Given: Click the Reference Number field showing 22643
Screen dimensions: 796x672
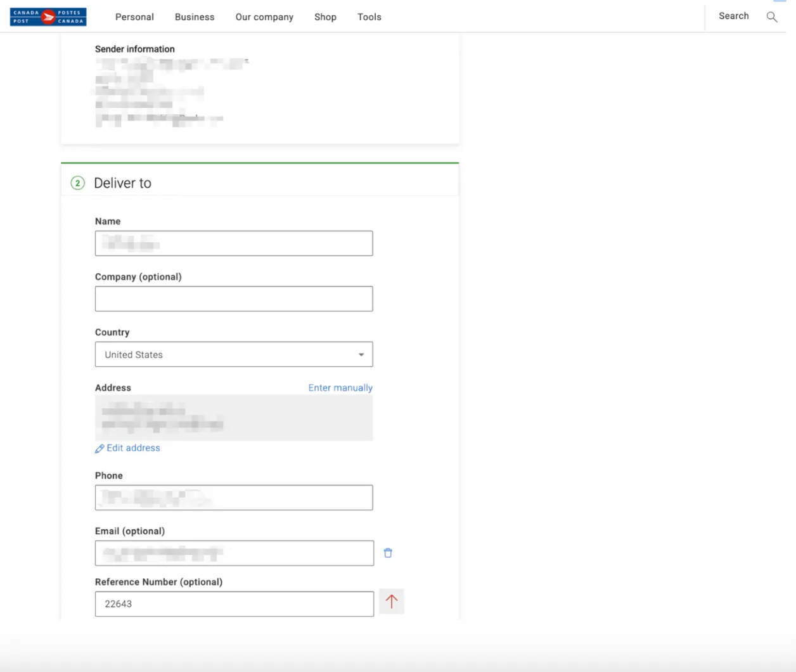Looking at the screenshot, I should pos(233,604).
